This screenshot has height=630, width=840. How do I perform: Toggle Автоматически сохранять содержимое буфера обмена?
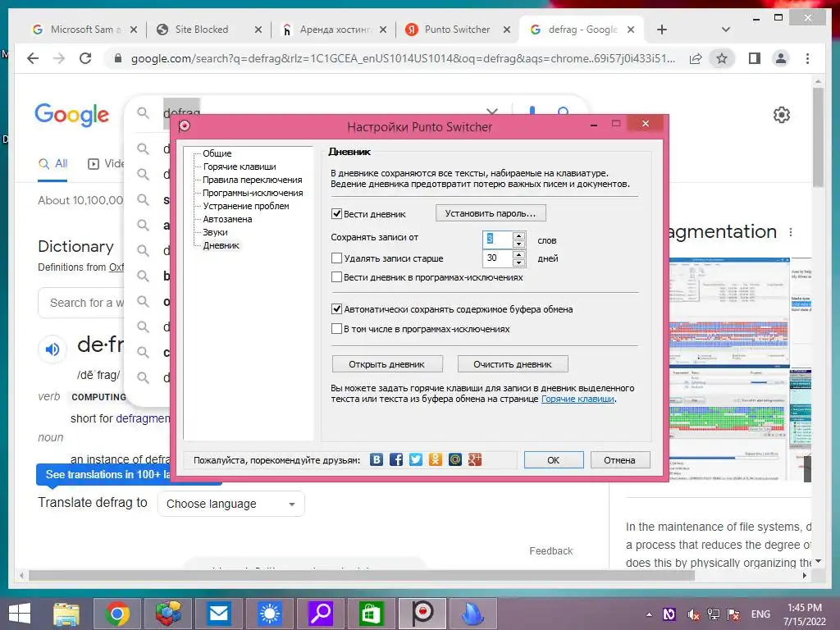coord(336,308)
